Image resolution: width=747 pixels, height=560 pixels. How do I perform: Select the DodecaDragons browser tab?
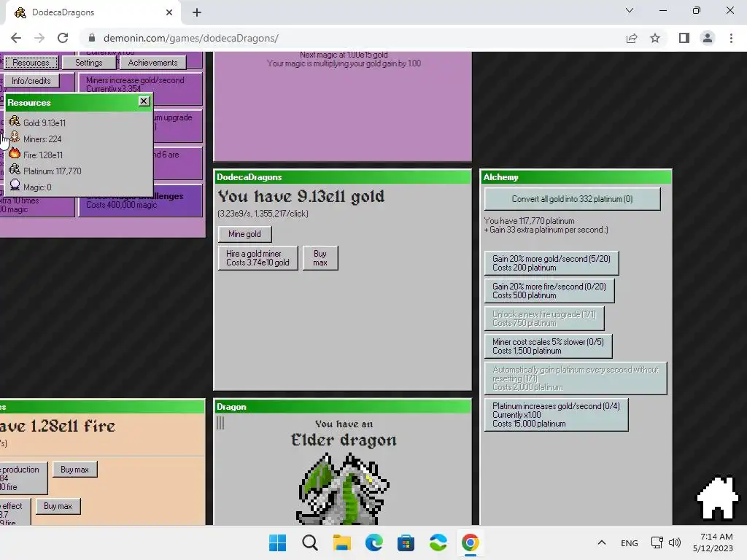click(93, 12)
